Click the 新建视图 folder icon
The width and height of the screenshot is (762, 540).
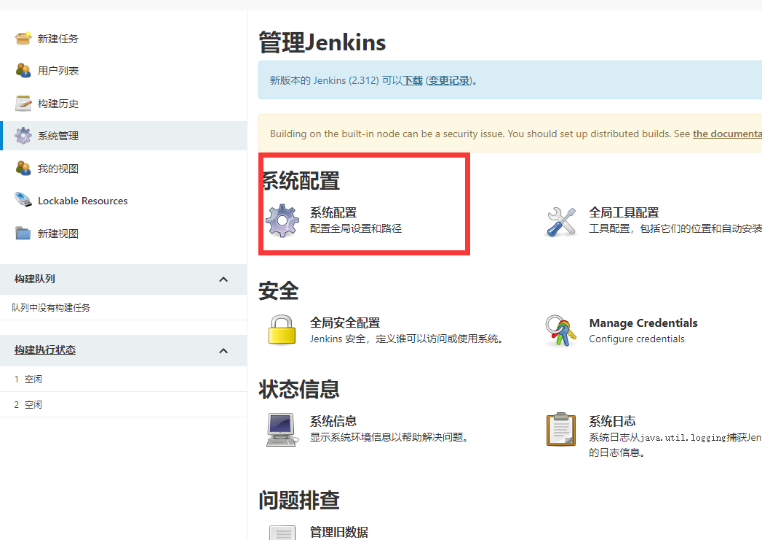point(23,233)
